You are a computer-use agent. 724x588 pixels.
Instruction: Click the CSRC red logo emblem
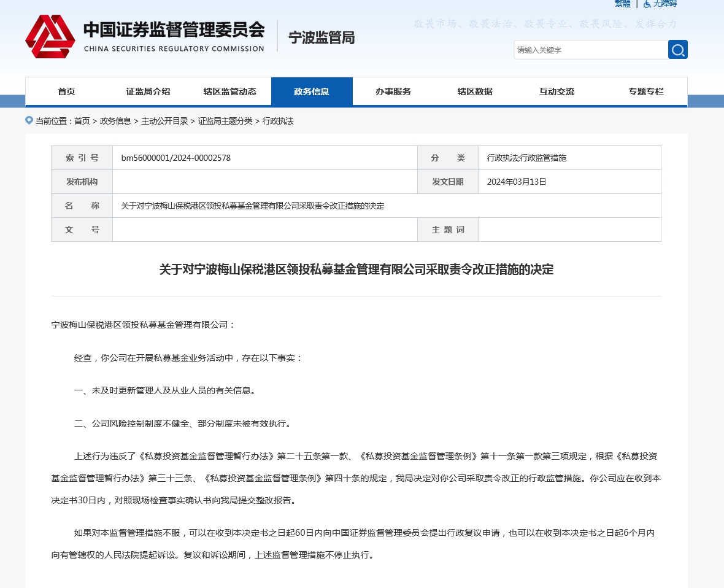coord(50,37)
